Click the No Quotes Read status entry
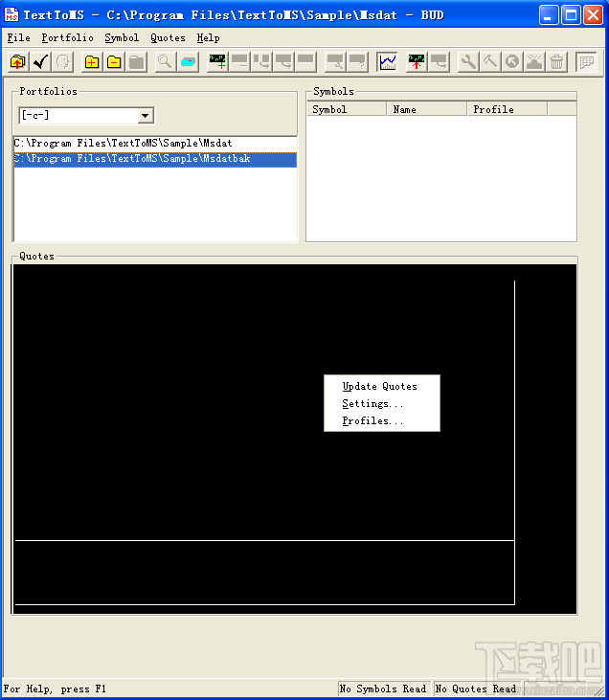Screen dimensions: 609x700 coord(476,689)
